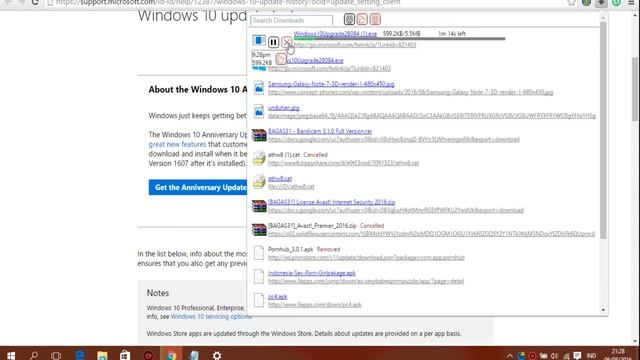Launch Microsoft Edge from the taskbar
Viewport: 640px width, 360px height.
click(x=80, y=355)
